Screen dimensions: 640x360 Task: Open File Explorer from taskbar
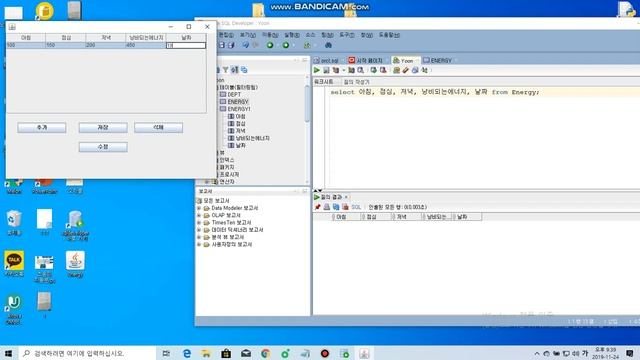point(206,353)
